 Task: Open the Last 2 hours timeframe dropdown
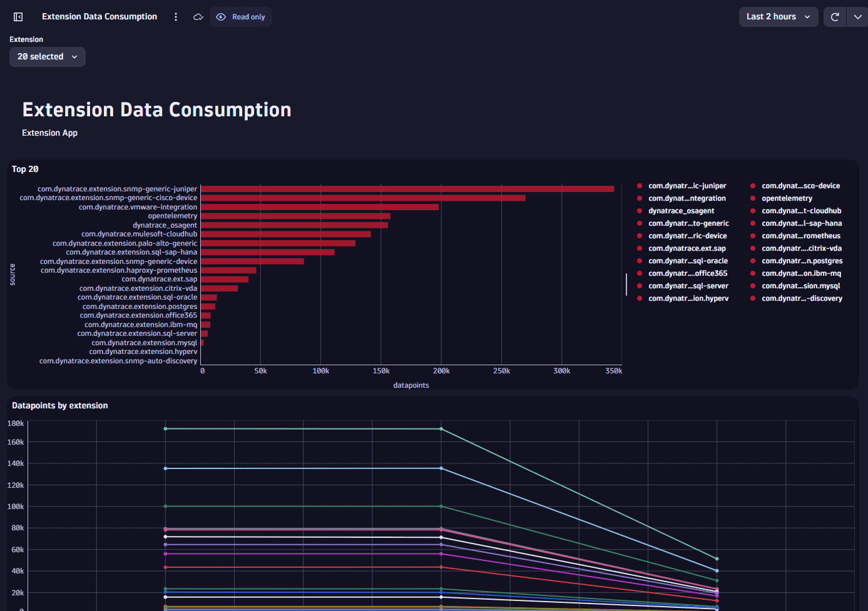tap(779, 17)
